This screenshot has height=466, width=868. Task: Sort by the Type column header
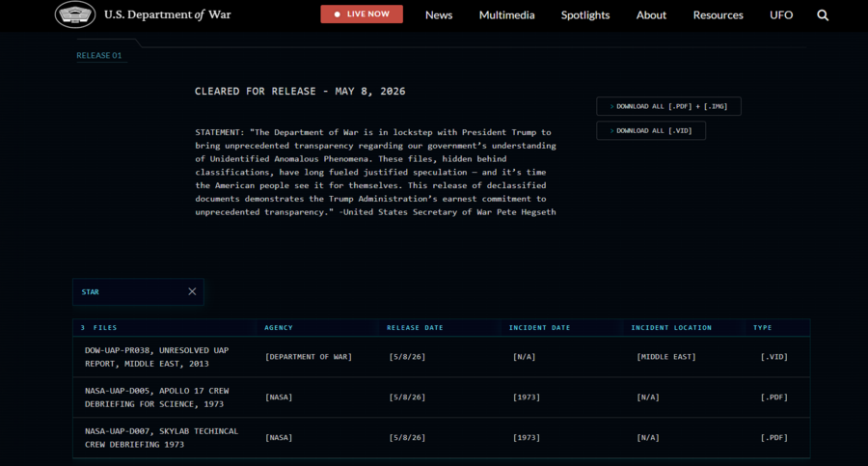[762, 327]
